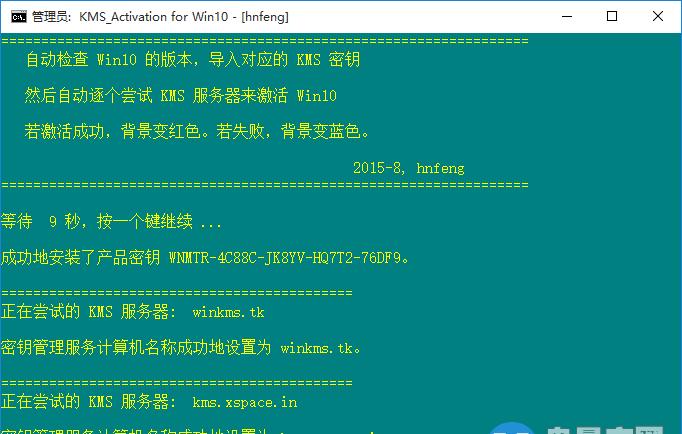Viewport: 682px width, 434px height.
Task: Click the line starting 自动检查 Win10 的版本
Action: click(193, 59)
